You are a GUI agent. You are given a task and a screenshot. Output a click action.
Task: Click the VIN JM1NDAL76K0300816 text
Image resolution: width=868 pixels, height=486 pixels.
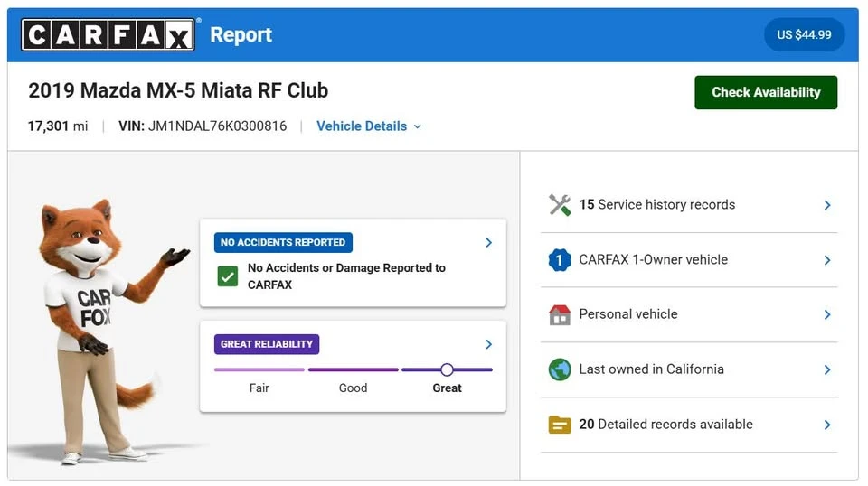(203, 126)
